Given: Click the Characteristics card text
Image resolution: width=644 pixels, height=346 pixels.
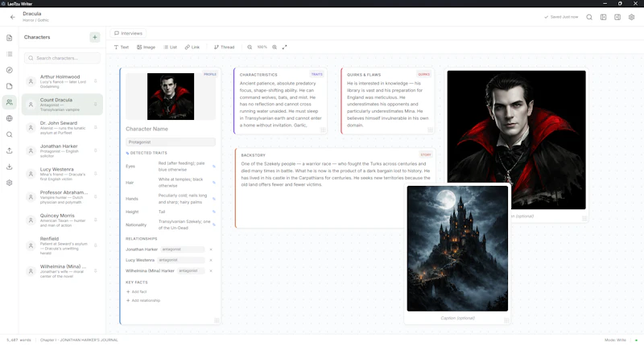Looking at the screenshot, I should [280, 105].
